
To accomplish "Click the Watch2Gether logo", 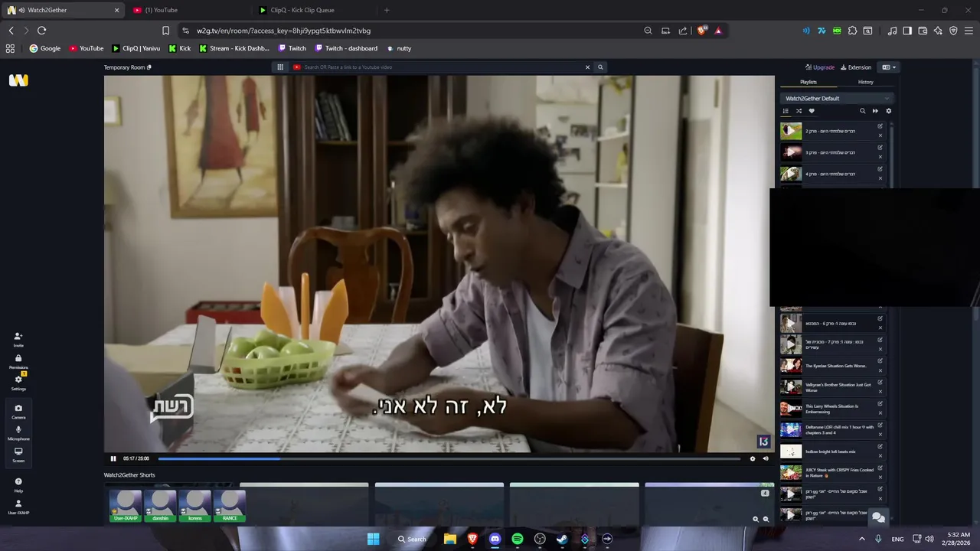I will 18,80.
